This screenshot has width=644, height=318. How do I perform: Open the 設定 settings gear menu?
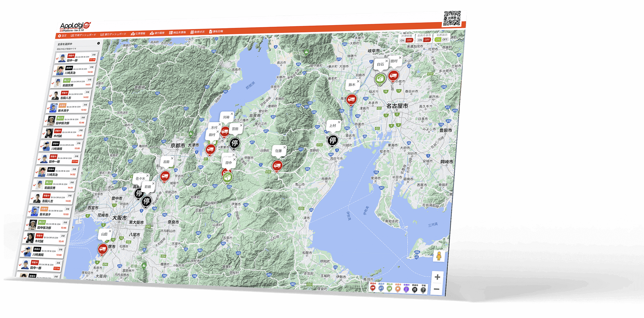pyautogui.click(x=62, y=36)
